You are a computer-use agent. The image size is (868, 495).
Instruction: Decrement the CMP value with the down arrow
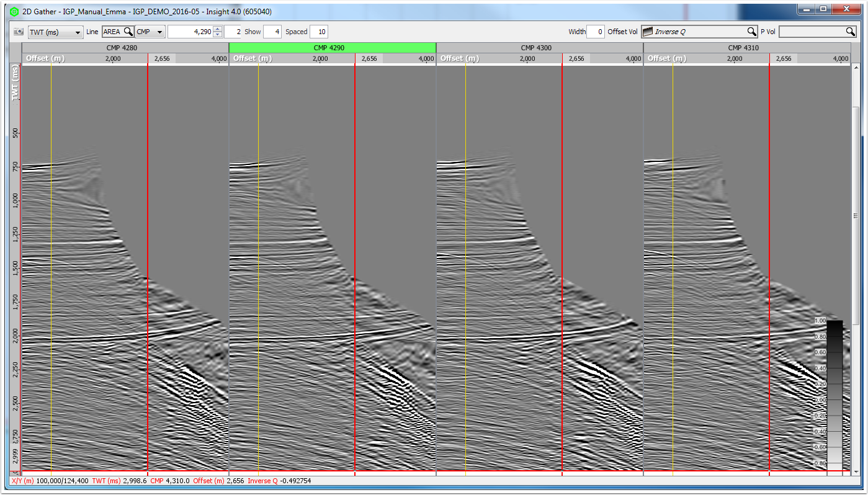(218, 35)
